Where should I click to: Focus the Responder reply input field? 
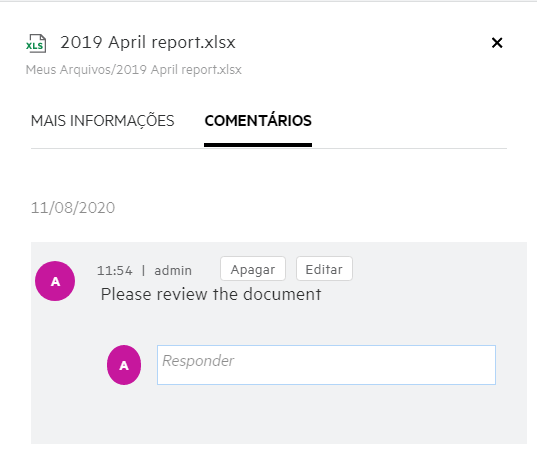point(326,365)
